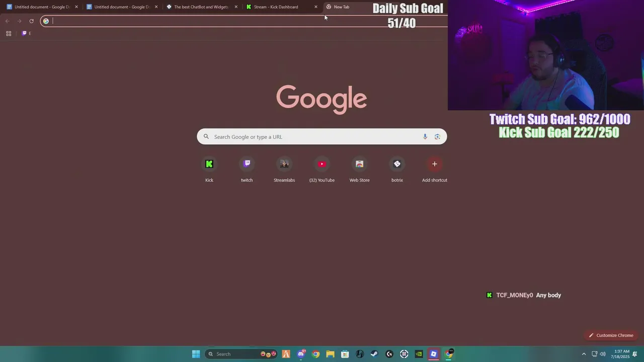644x362 pixels.
Task: Open the botrix shortcut tile
Action: (397, 170)
